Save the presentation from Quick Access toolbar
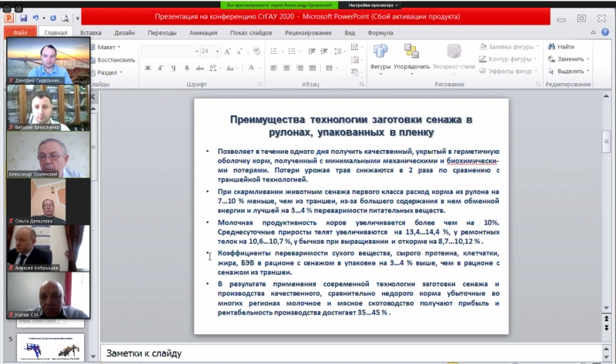The width and height of the screenshot is (616, 364). tap(23, 18)
